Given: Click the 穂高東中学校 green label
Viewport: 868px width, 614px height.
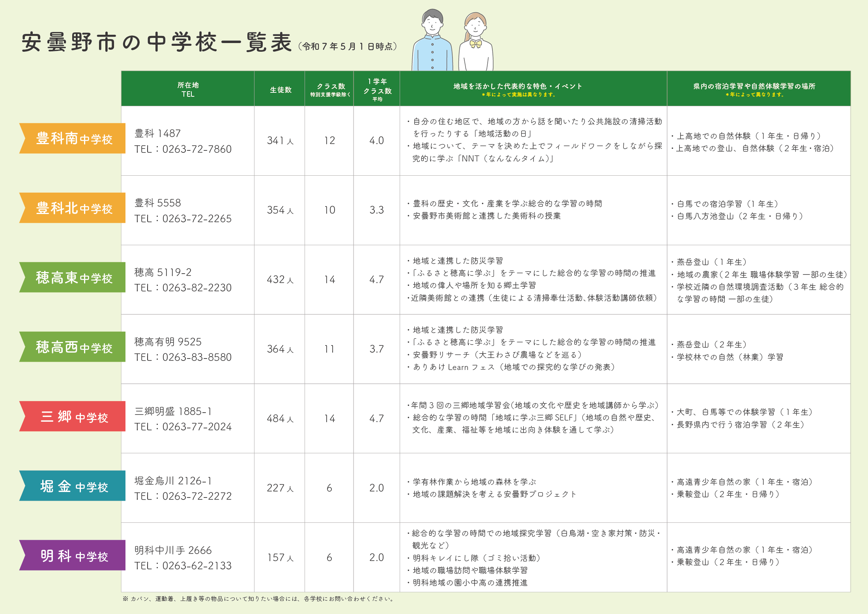Looking at the screenshot, I should tap(73, 277).
